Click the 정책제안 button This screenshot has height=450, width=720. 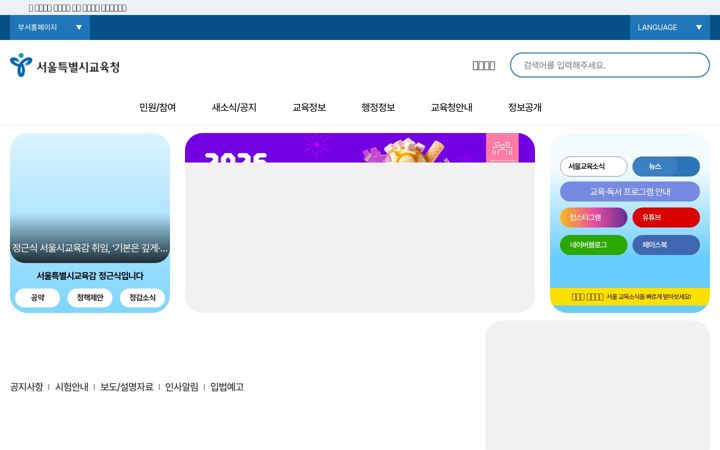click(x=90, y=298)
